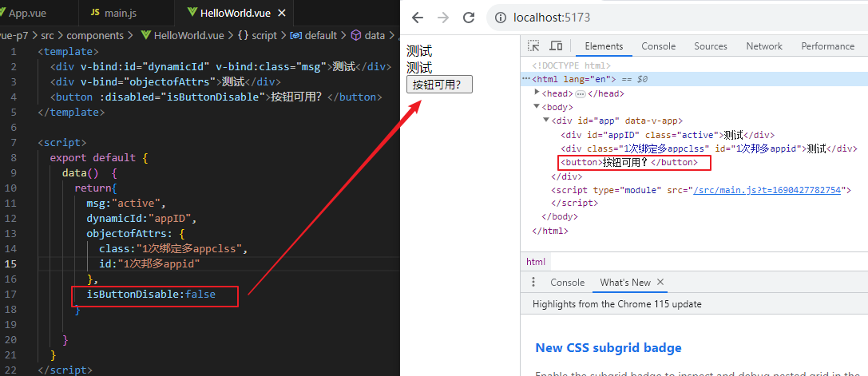Click the DOCTYPE html line
Viewport: 868px width, 376px height.
tap(571, 65)
